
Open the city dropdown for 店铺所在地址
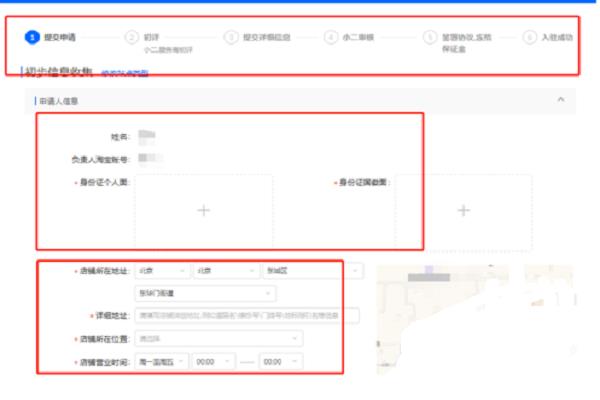[x=224, y=271]
